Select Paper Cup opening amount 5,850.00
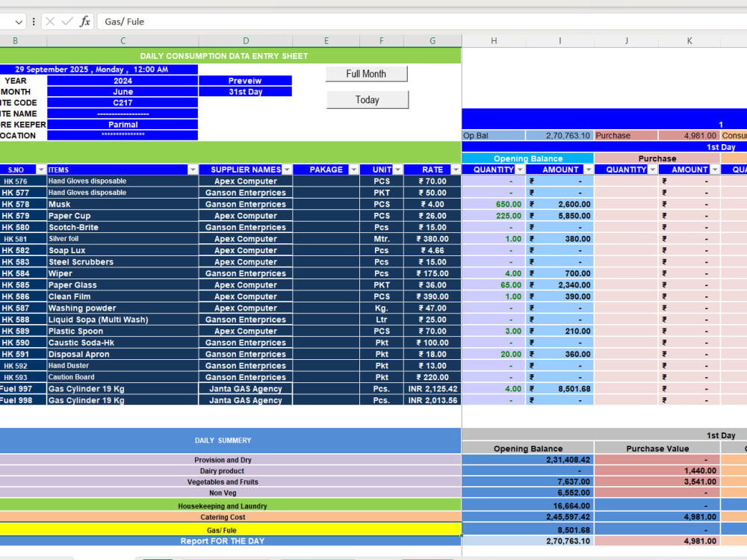 (x=560, y=216)
